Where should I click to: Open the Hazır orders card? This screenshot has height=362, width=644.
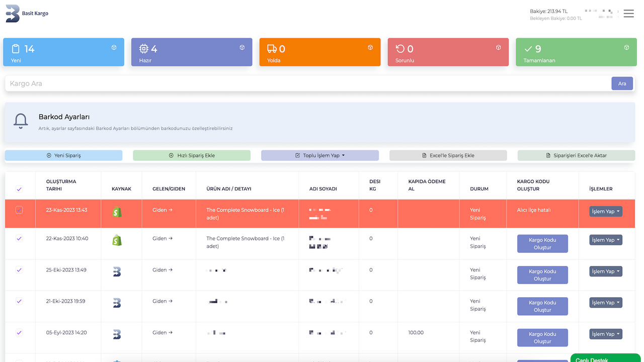(x=192, y=52)
